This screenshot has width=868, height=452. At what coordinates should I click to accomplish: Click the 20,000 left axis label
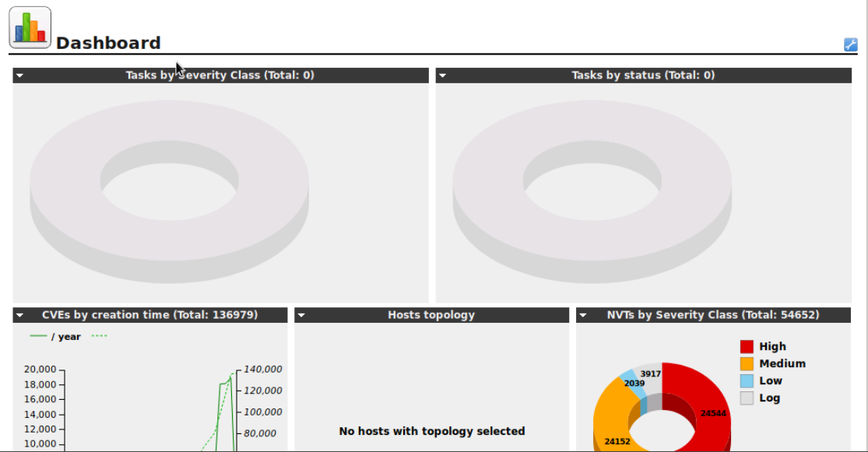[x=40, y=370]
